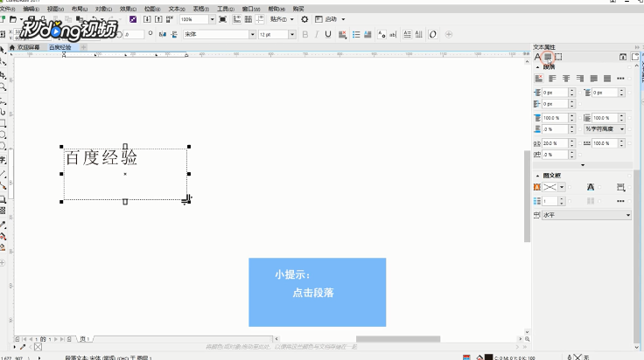The height and width of the screenshot is (360, 644).
Task: Switch to the Welcome Screen tab
Action: pos(25,47)
